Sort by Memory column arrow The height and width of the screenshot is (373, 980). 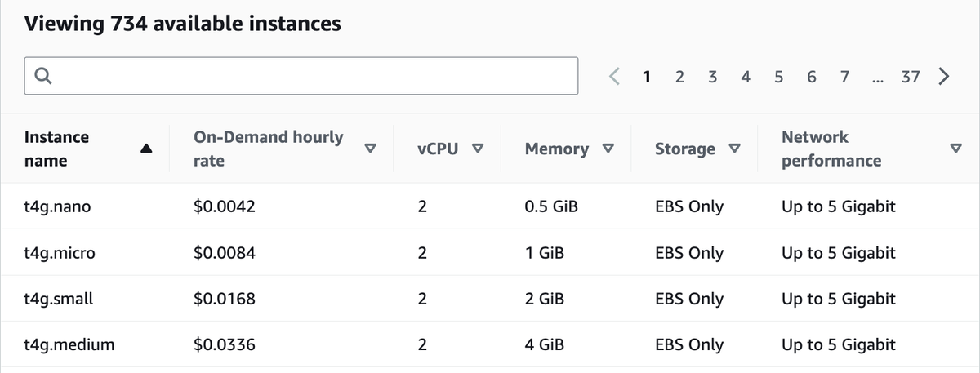pyautogui.click(x=607, y=149)
